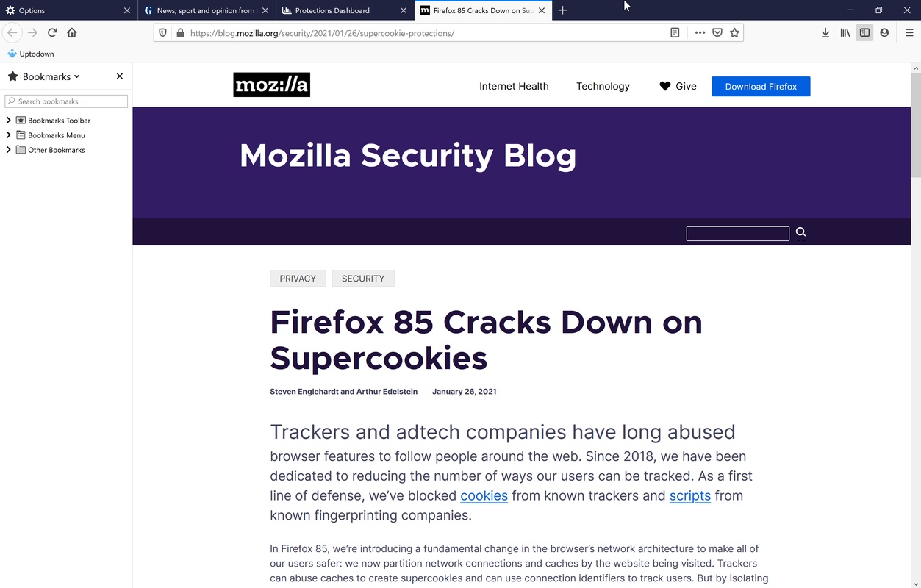
Task: Go to the Home page icon
Action: (x=72, y=32)
